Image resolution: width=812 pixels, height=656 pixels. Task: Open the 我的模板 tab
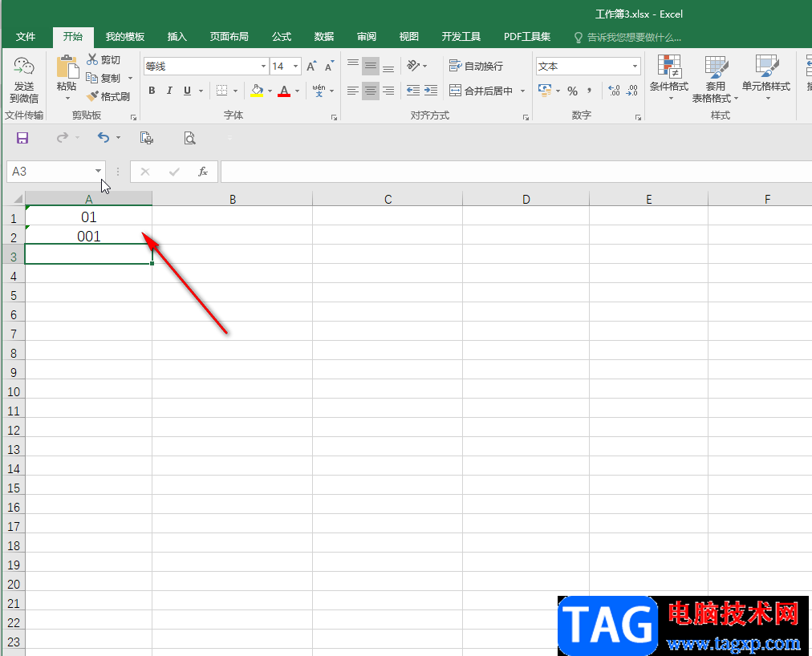125,37
